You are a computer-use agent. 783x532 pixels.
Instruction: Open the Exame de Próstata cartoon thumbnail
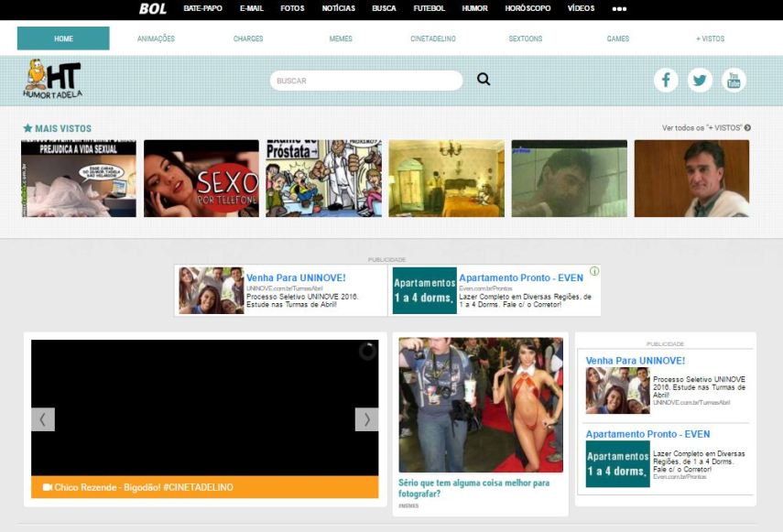323,179
